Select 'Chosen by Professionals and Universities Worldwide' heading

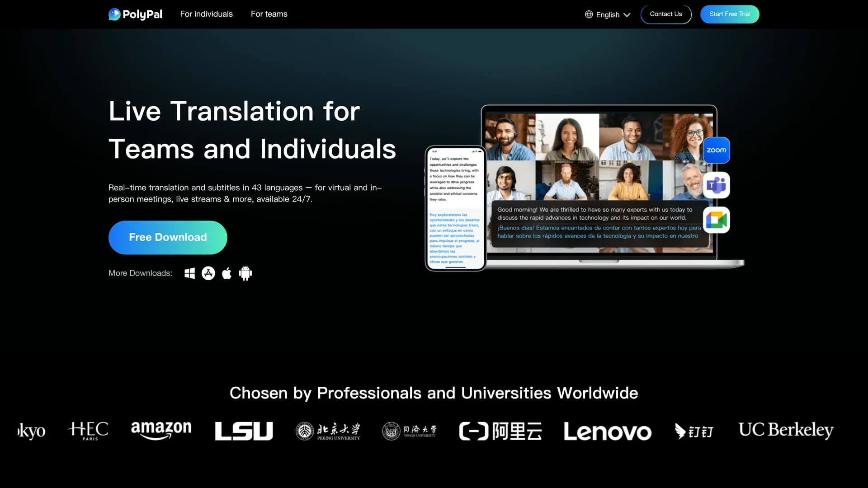tap(434, 393)
